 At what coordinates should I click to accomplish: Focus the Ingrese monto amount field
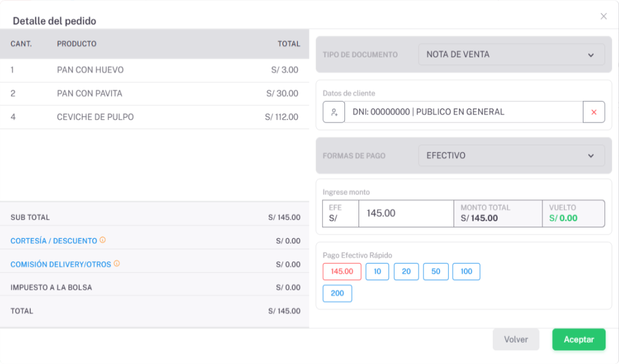pyautogui.click(x=405, y=213)
